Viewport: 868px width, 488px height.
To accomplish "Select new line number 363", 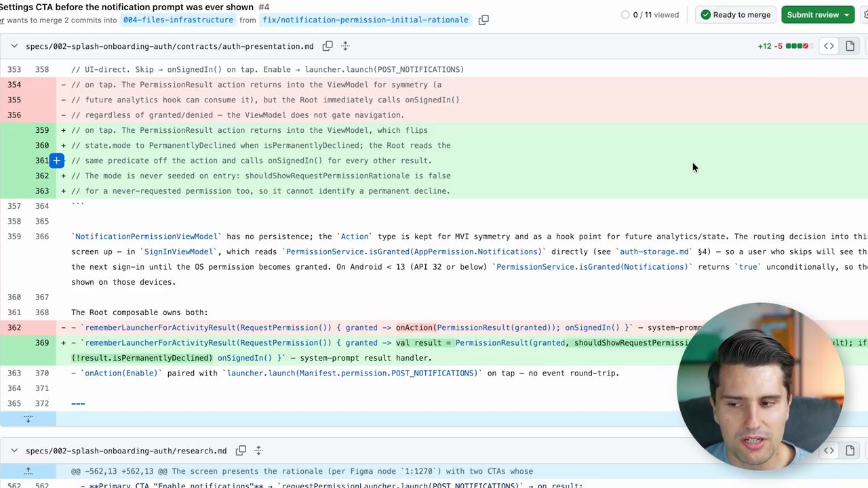I will pos(42,191).
